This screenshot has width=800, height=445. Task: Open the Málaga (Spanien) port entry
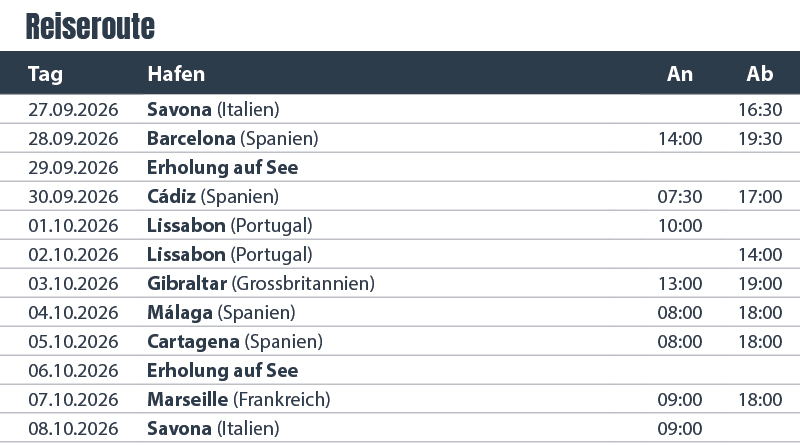[x=221, y=313]
